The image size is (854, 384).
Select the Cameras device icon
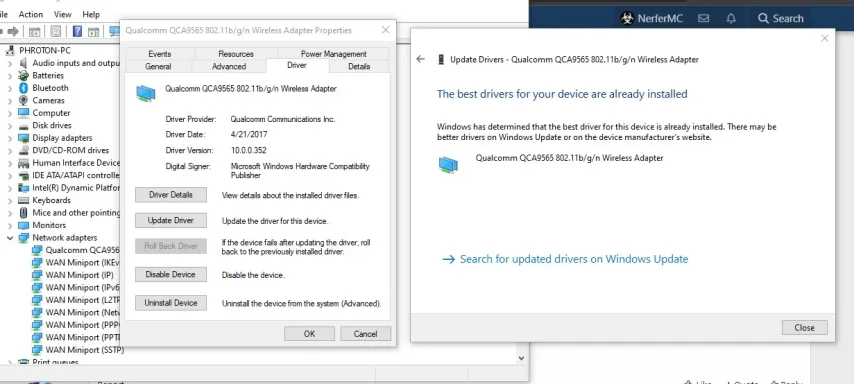[x=23, y=100]
